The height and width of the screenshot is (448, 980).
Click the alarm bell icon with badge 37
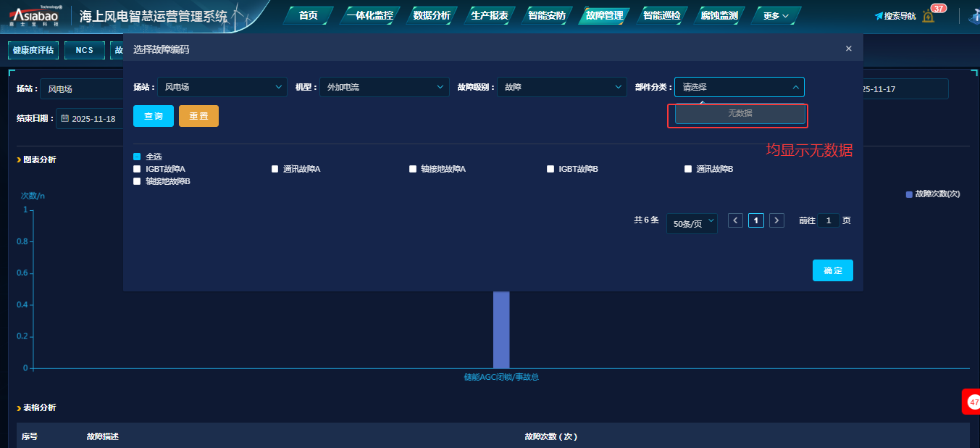pyautogui.click(x=928, y=16)
